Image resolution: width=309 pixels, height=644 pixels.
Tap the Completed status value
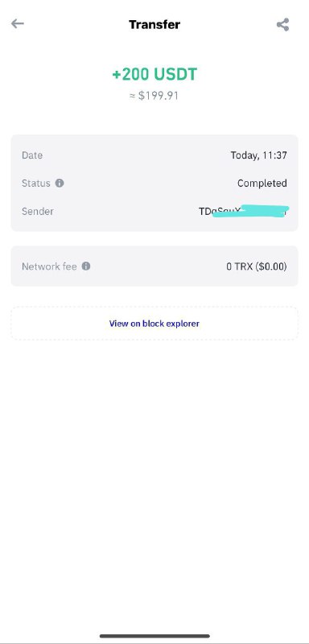[x=262, y=184]
